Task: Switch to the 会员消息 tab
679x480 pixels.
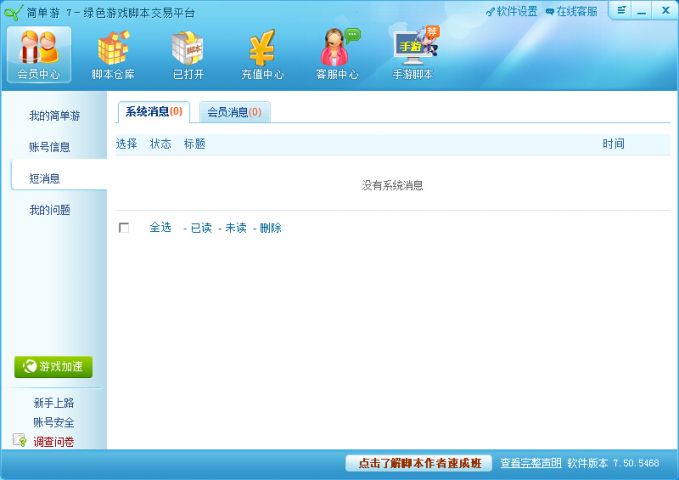Action: tap(234, 112)
